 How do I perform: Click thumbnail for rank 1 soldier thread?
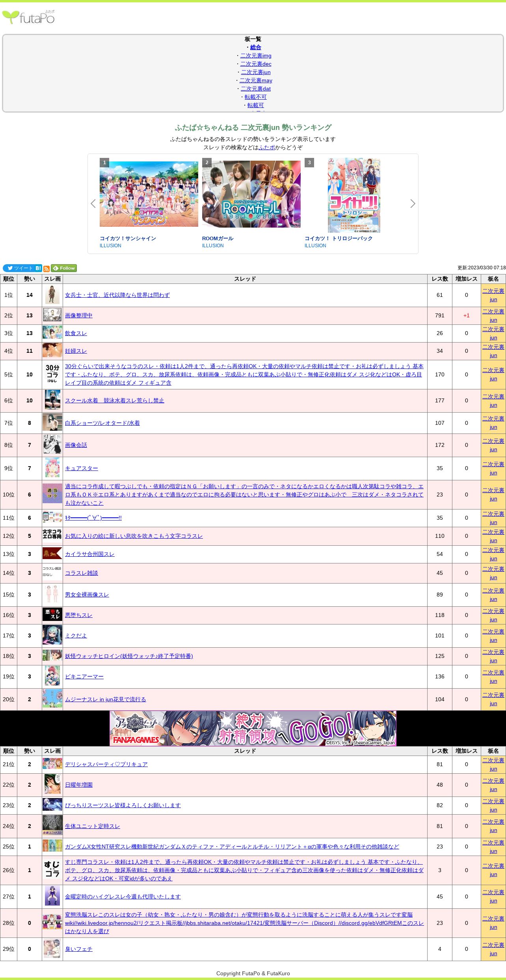(x=52, y=295)
